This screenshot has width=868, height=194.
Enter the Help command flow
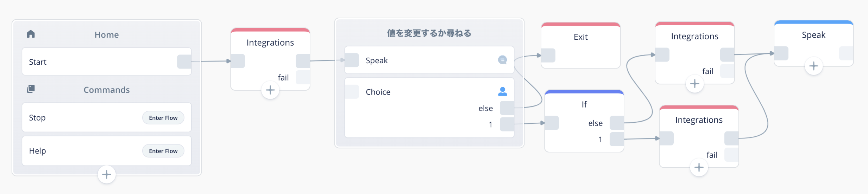[x=163, y=151]
